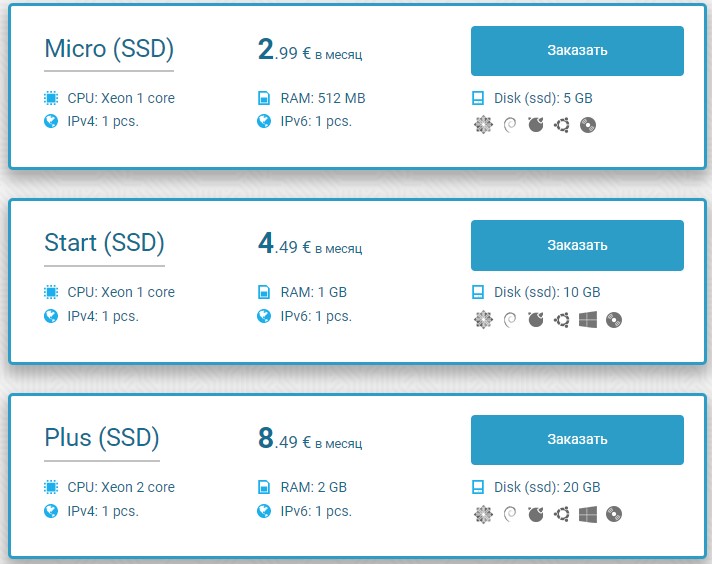Click the RAM card icon beside RAM: 1 GB
This screenshot has width=712, height=564.
click(264, 292)
